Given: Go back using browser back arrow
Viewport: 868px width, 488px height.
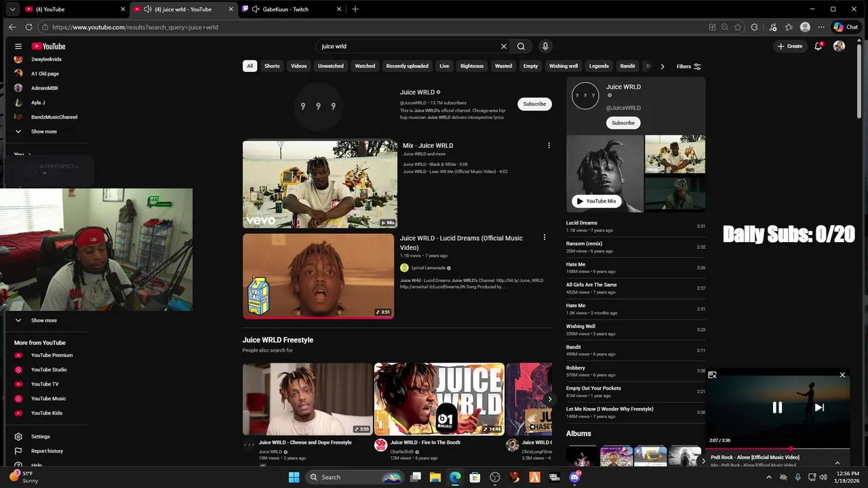Looking at the screenshot, I should 12,27.
